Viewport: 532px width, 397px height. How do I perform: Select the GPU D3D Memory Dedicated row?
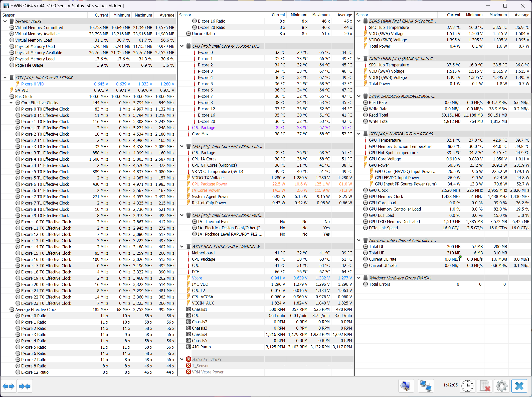pos(443,222)
